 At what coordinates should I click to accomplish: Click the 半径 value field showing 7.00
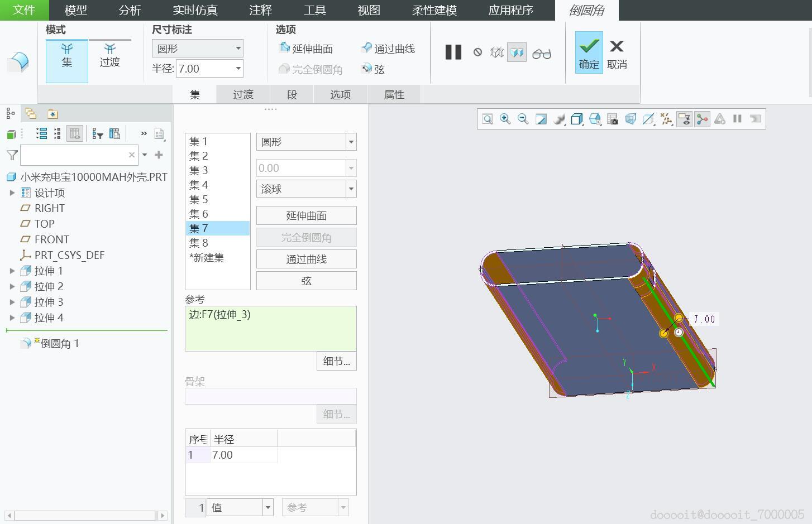click(x=204, y=68)
